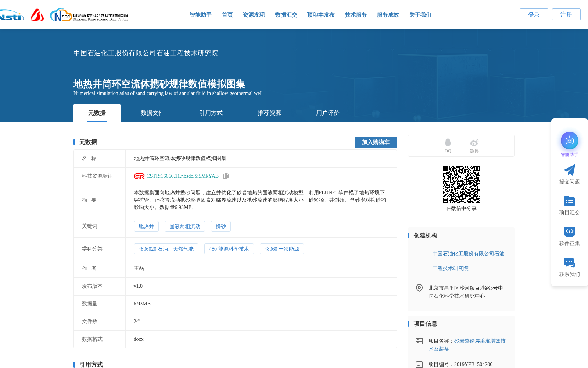Image resolution: width=588 pixels, height=368 pixels.
Task: Click the red flame-shaped logo
Action: point(37,15)
